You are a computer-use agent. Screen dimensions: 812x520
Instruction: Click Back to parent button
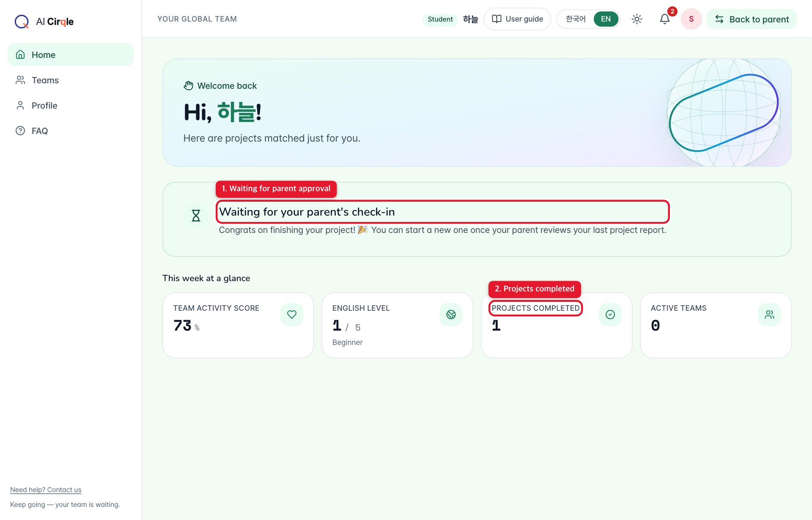(x=752, y=19)
